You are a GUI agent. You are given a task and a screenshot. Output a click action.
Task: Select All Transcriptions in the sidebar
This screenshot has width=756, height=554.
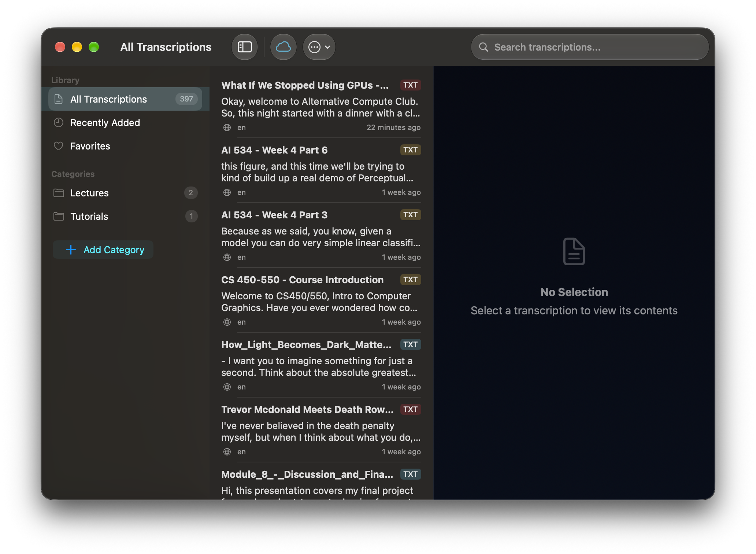click(125, 99)
